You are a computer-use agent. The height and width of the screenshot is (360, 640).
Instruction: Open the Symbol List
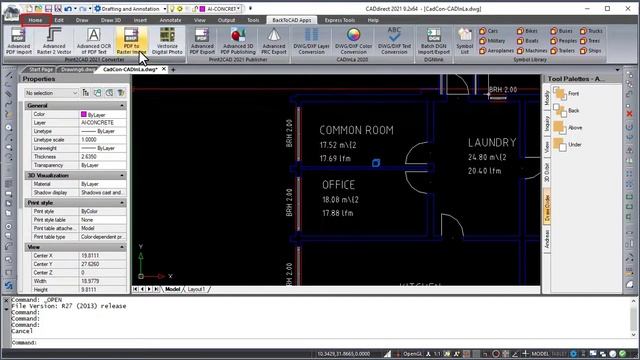[x=464, y=41]
